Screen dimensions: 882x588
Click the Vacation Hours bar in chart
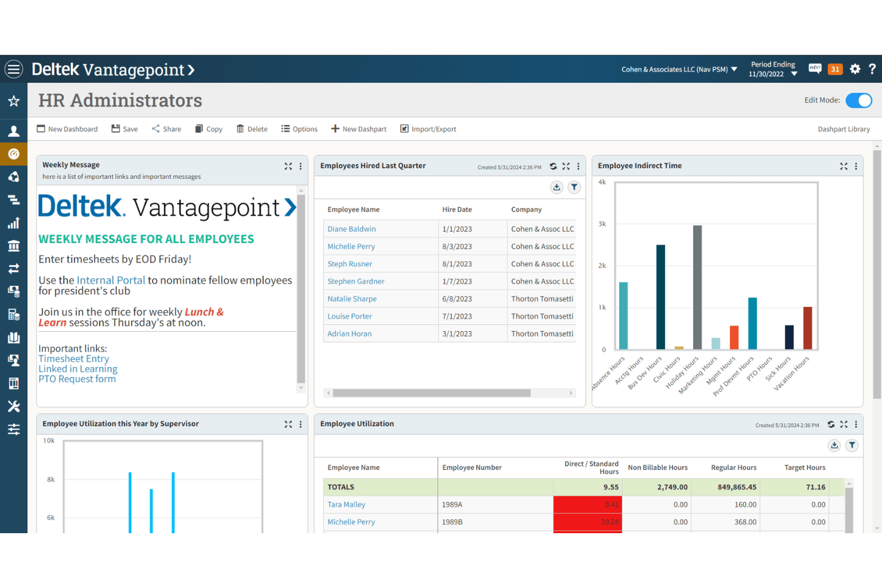pyautogui.click(x=808, y=328)
